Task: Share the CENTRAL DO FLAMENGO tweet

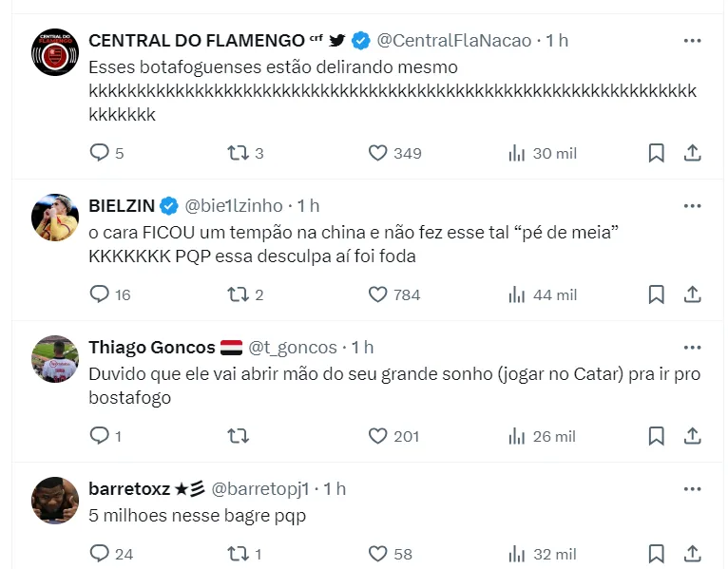Action: 693,153
